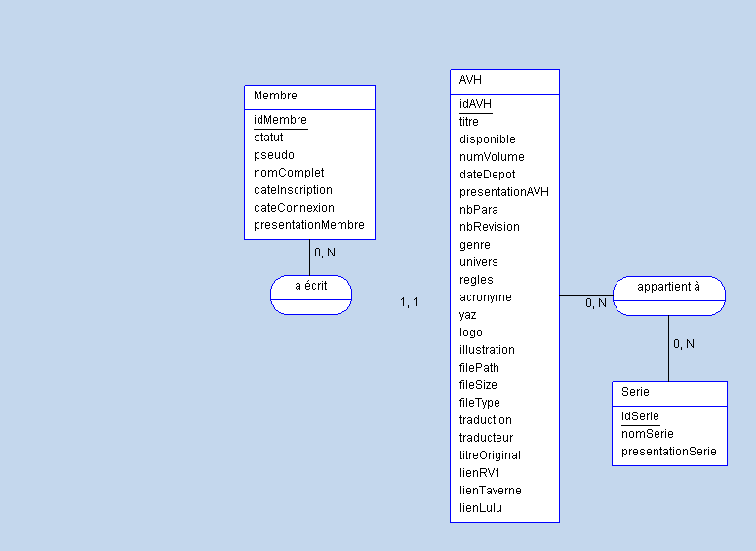
Task: Select the 'appartient à' relationship bubble
Action: (668, 287)
